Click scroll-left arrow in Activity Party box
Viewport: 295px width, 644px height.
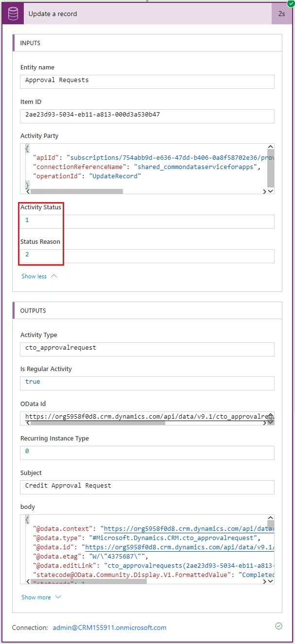click(27, 191)
